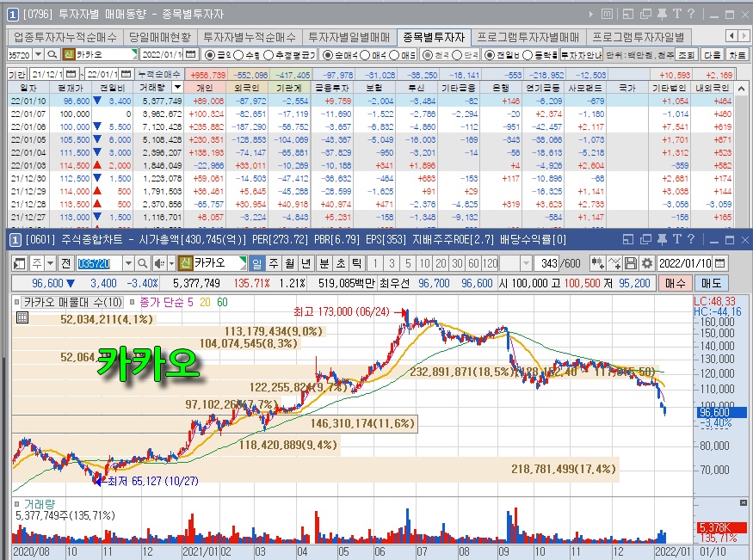Click the chart layout toggle icon left of 주 dropdown
753x560 pixels.
click(x=20, y=263)
